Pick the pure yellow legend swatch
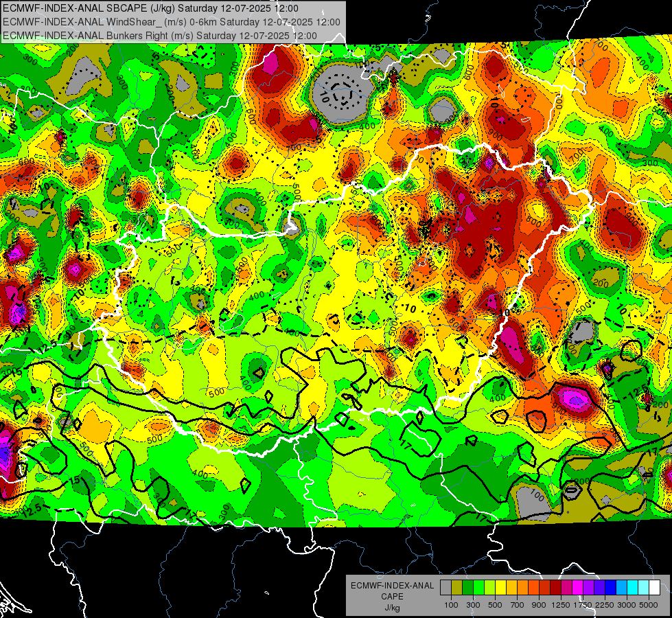The image size is (672, 618). pos(500,588)
